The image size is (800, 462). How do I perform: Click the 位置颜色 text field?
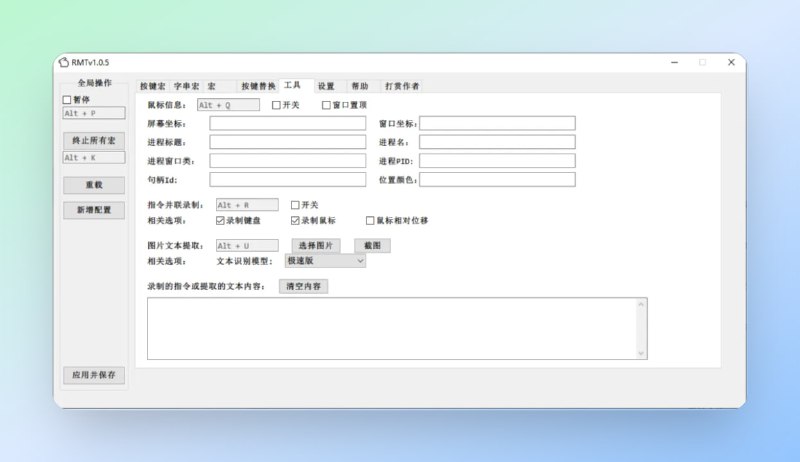click(497, 179)
